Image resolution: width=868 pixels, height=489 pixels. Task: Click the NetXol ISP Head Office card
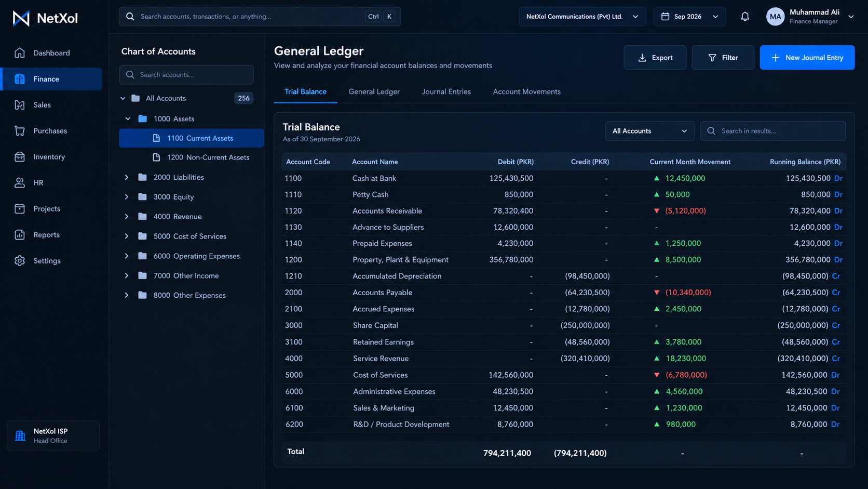pos(53,435)
